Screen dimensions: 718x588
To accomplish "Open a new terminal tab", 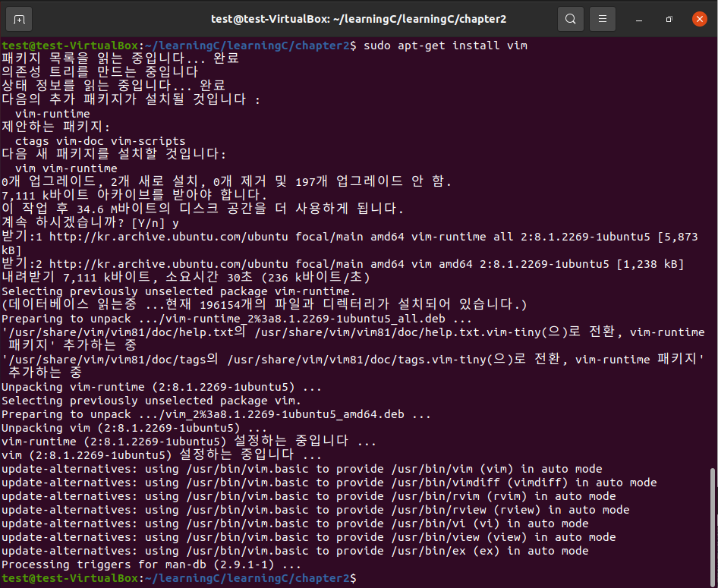I will coord(19,19).
